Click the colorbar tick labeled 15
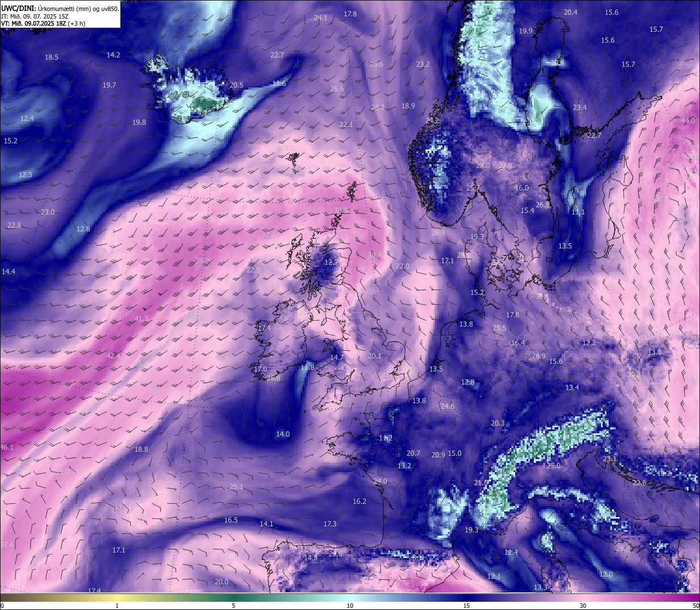This screenshot has height=610, width=700. pyautogui.click(x=466, y=606)
